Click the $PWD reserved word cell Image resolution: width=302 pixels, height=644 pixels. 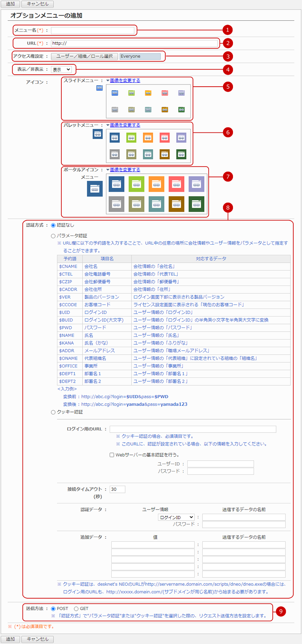click(69, 327)
